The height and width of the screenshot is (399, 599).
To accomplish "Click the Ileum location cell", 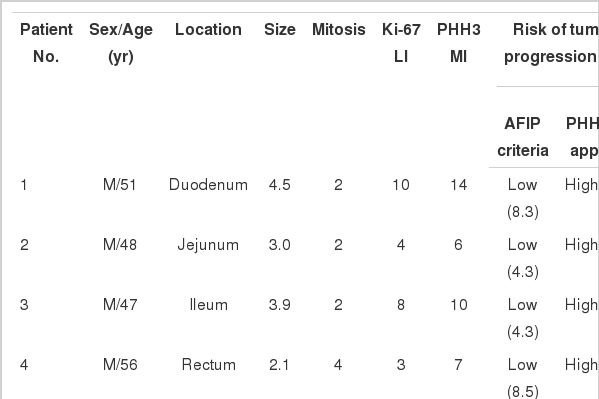I will pyautogui.click(x=209, y=305).
